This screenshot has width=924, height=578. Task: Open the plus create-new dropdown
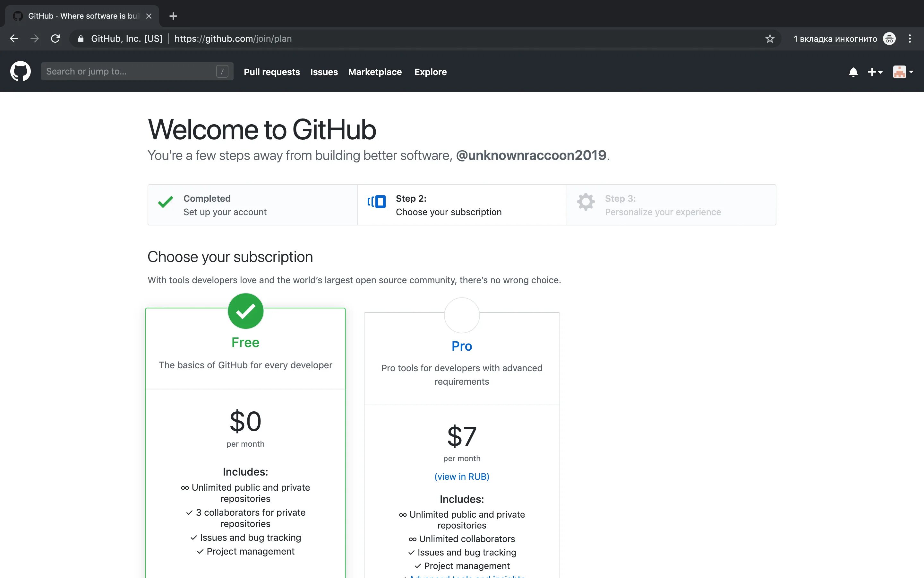(x=875, y=72)
